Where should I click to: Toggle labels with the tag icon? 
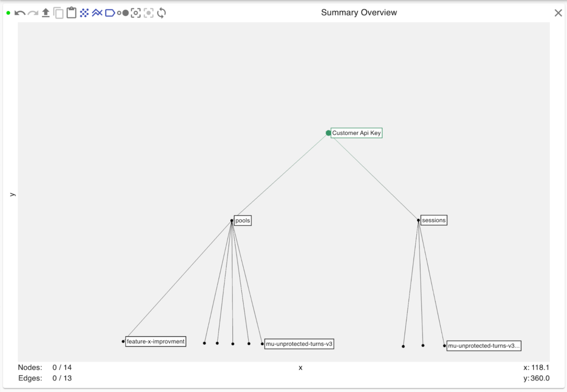(110, 13)
